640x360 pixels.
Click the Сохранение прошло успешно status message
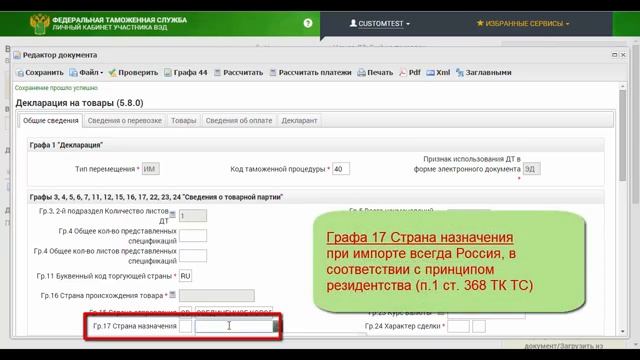point(56,88)
